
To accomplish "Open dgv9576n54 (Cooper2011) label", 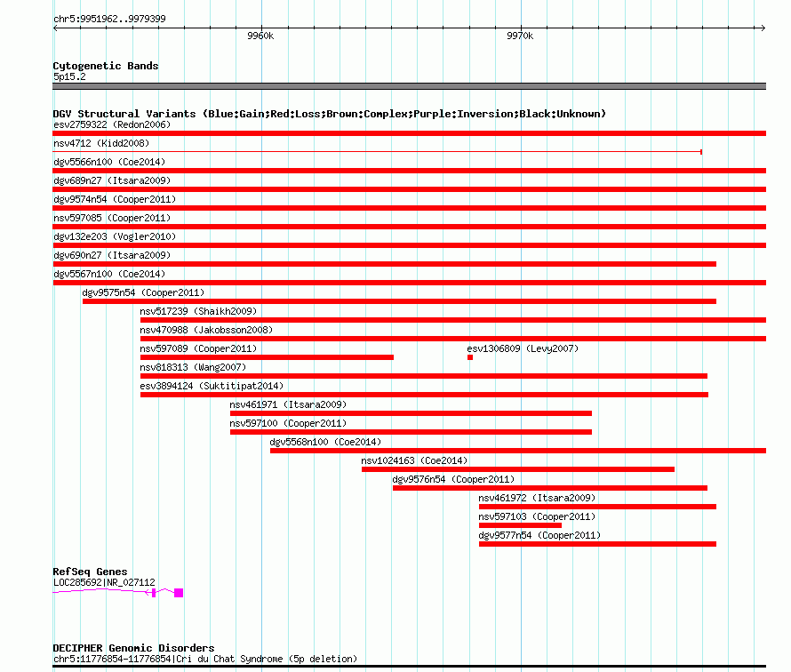I will tap(453, 479).
